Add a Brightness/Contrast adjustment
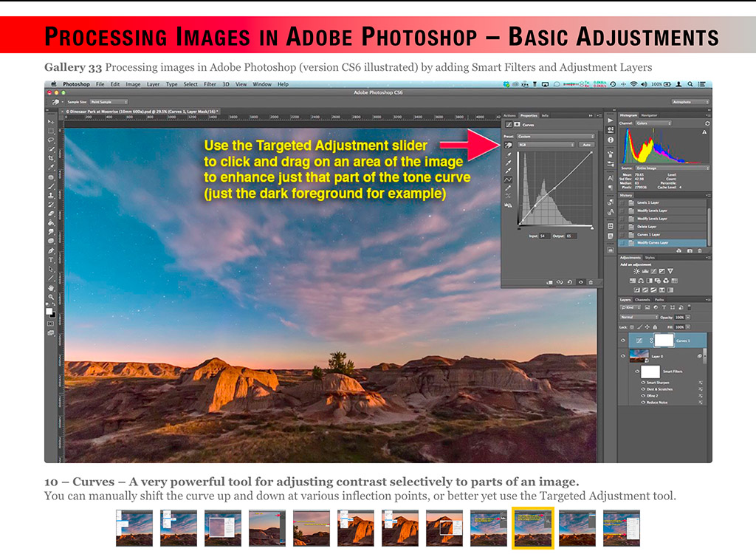 tap(636, 271)
